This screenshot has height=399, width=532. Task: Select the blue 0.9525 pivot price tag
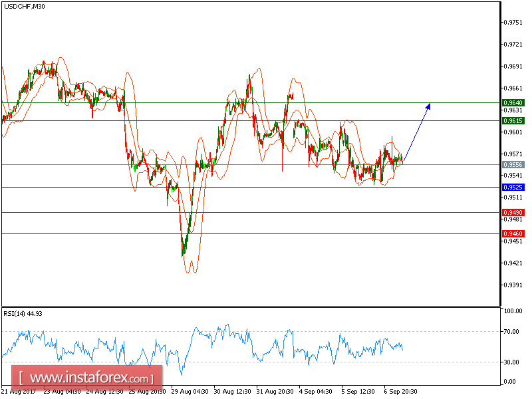512,188
